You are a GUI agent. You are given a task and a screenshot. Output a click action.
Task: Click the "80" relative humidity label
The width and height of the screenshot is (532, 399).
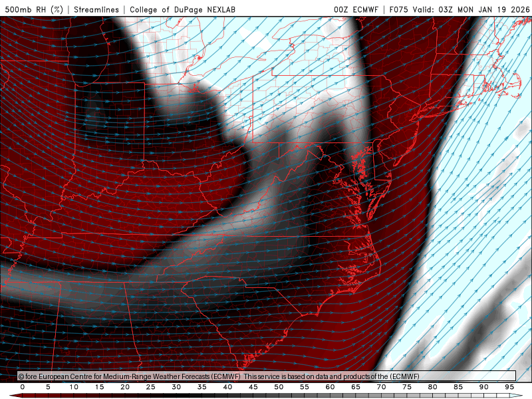(x=433, y=387)
